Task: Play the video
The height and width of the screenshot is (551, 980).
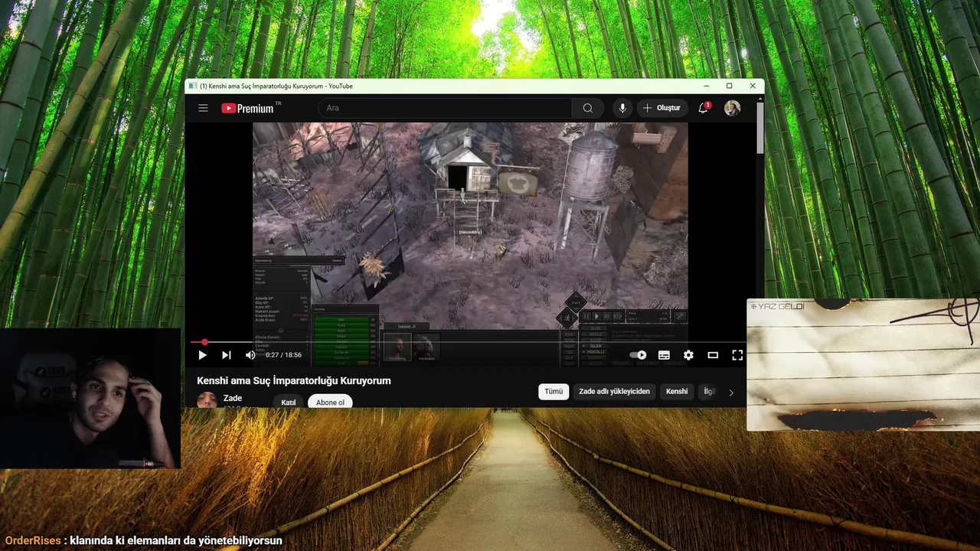Action: tap(203, 355)
